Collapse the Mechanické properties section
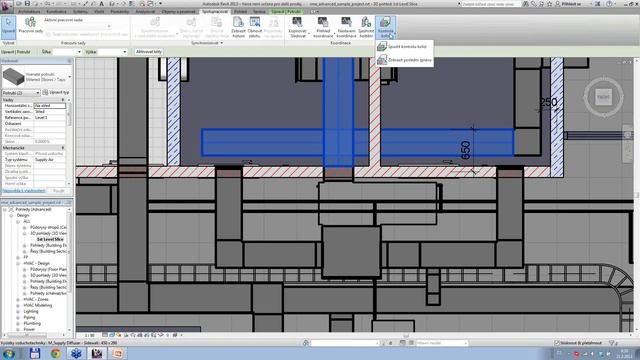 (63, 148)
